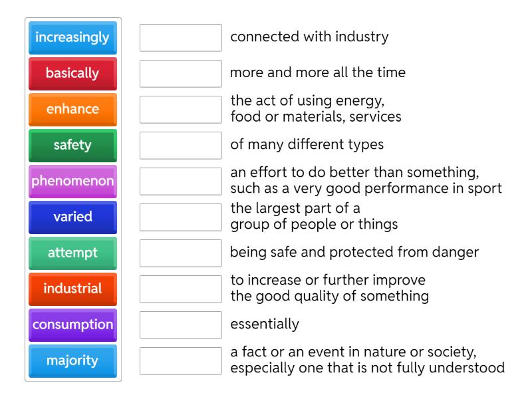This screenshot has height=399, width=532.
Task: Select the pink 'phenomenon' tile
Action: [x=72, y=182]
